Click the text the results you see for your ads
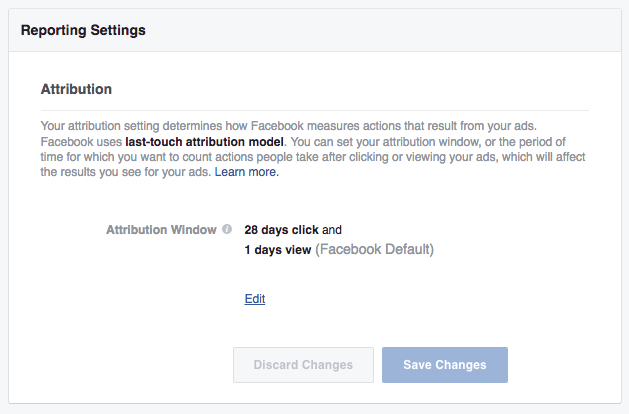The image size is (629, 414). 126,172
